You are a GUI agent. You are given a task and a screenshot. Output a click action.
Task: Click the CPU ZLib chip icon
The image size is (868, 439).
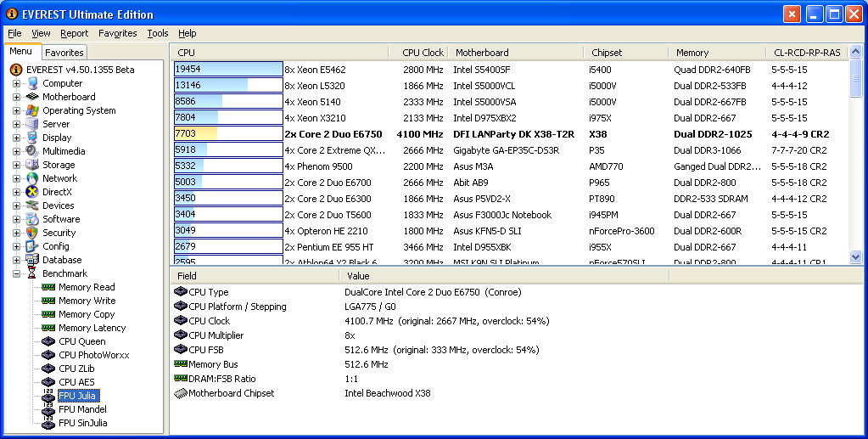coord(48,369)
